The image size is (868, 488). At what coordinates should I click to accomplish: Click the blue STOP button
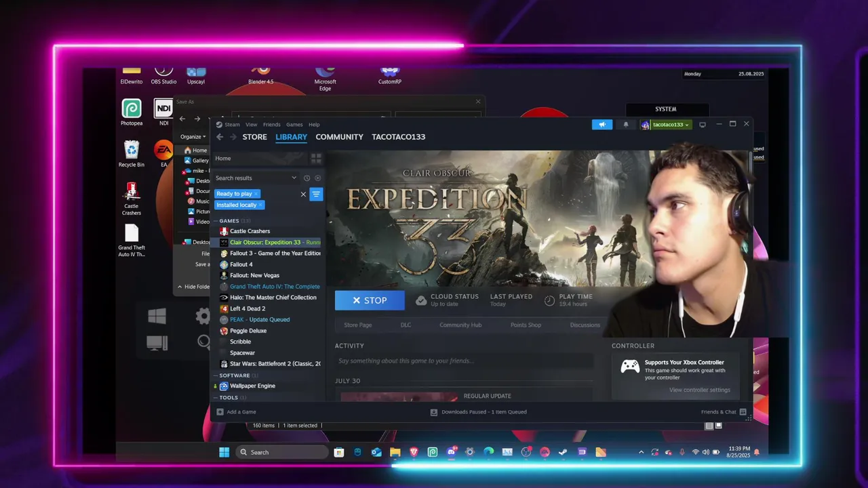click(370, 300)
